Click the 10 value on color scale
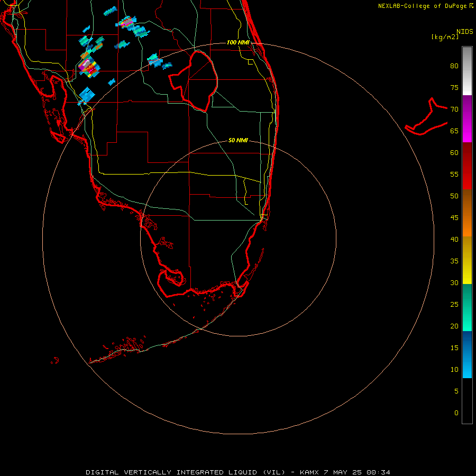Screen dimensions: 476x476 click(x=454, y=370)
